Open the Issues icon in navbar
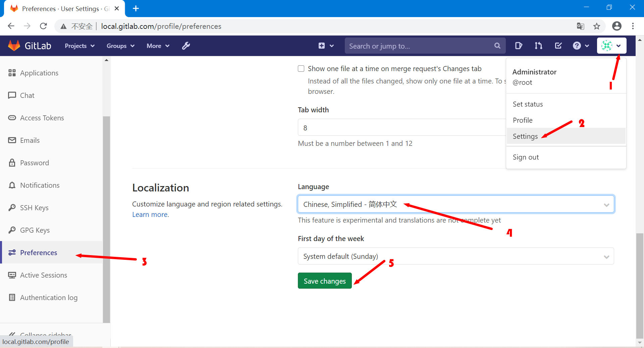Viewport: 644px width, 348px height. pos(519,46)
